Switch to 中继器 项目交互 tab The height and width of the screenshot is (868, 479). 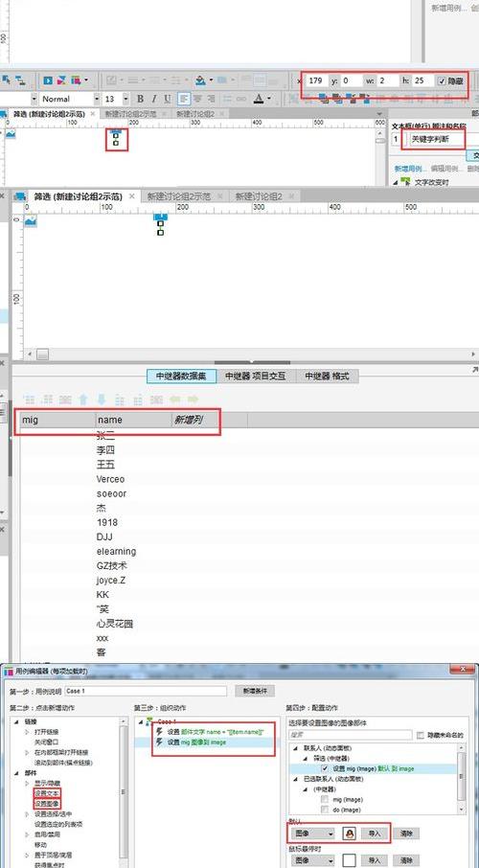[x=255, y=376]
